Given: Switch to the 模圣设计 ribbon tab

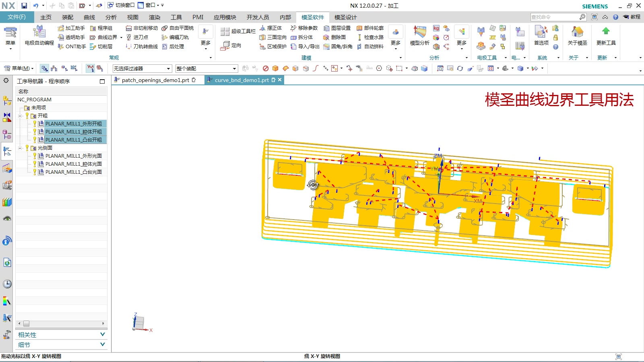Looking at the screenshot, I should (346, 17).
